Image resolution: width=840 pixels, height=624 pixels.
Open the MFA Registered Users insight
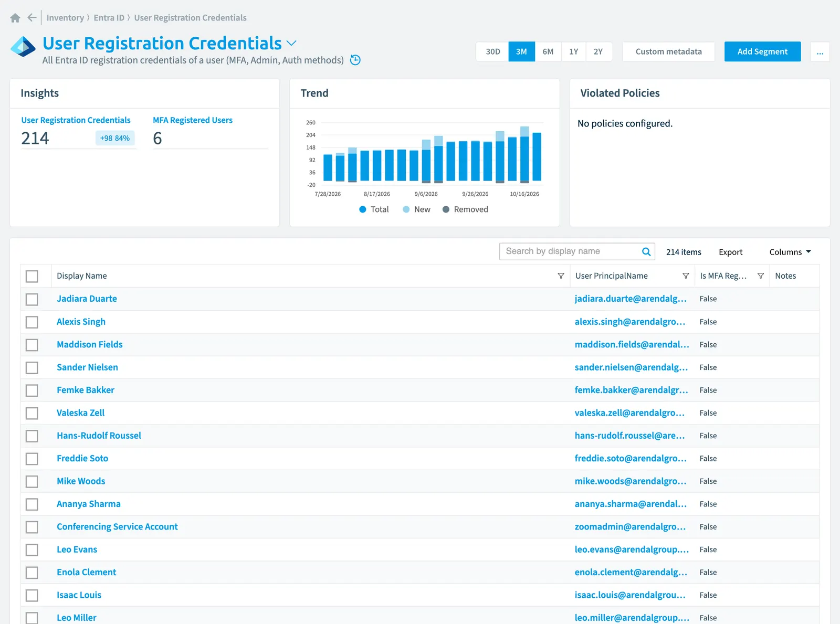[x=193, y=120]
